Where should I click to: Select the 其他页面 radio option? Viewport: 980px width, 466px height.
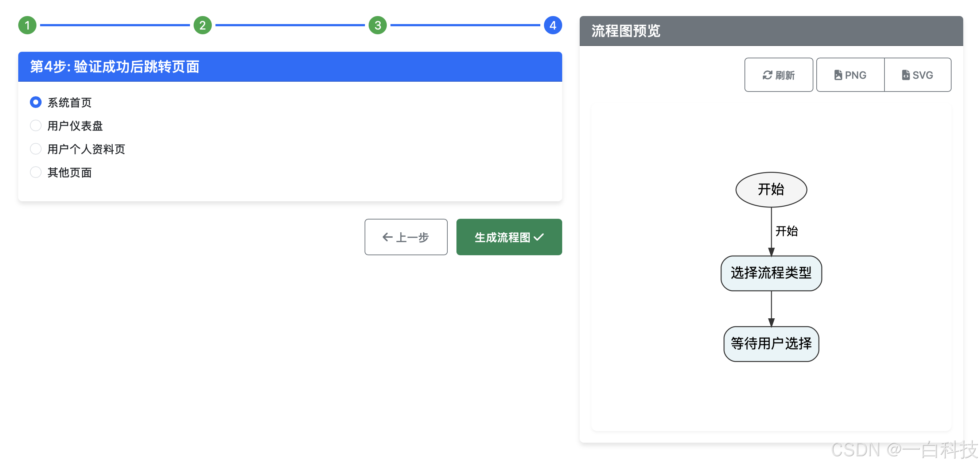pyautogui.click(x=36, y=172)
